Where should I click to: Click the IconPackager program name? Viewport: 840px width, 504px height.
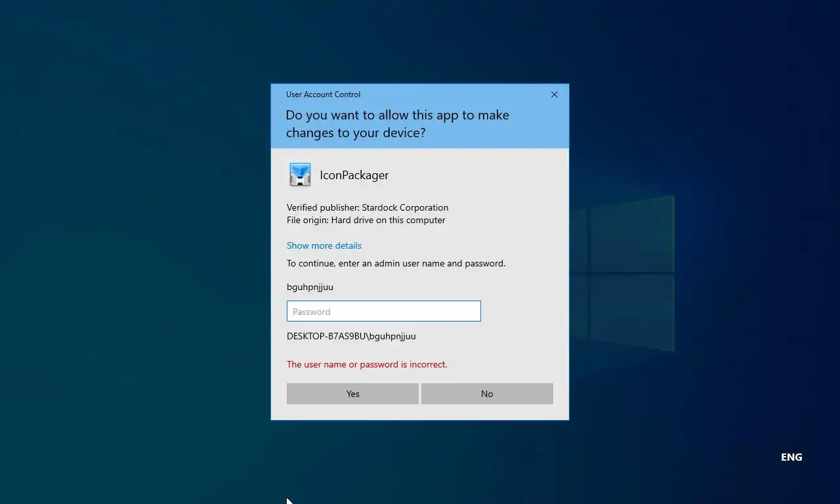point(354,175)
